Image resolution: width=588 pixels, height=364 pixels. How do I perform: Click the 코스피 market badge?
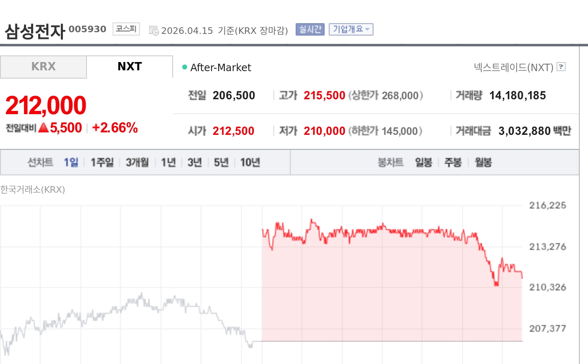pyautogui.click(x=125, y=28)
